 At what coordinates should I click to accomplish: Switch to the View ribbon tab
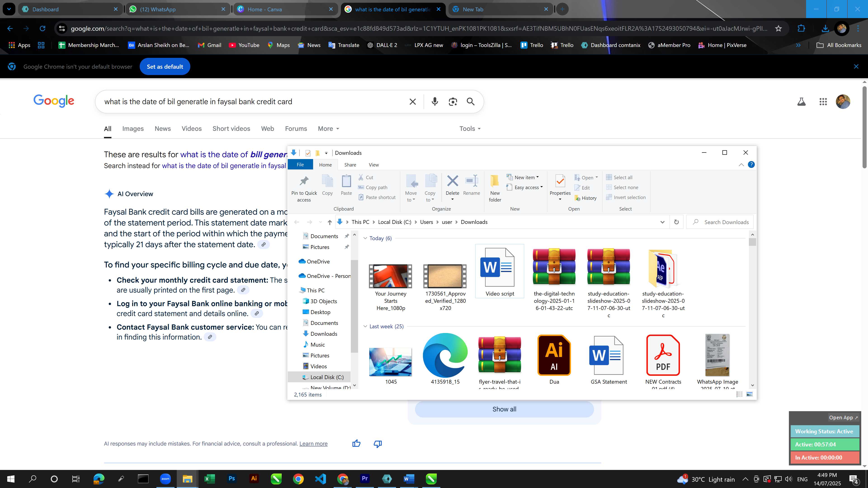374,165
